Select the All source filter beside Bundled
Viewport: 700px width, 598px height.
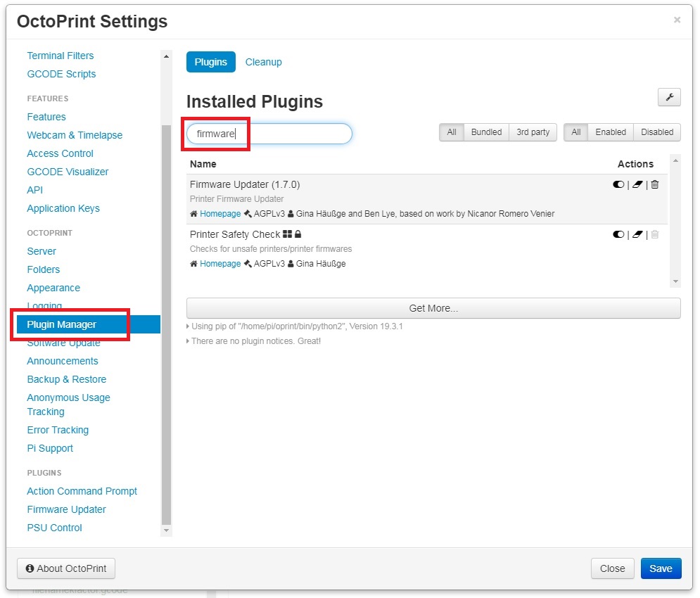tap(452, 132)
